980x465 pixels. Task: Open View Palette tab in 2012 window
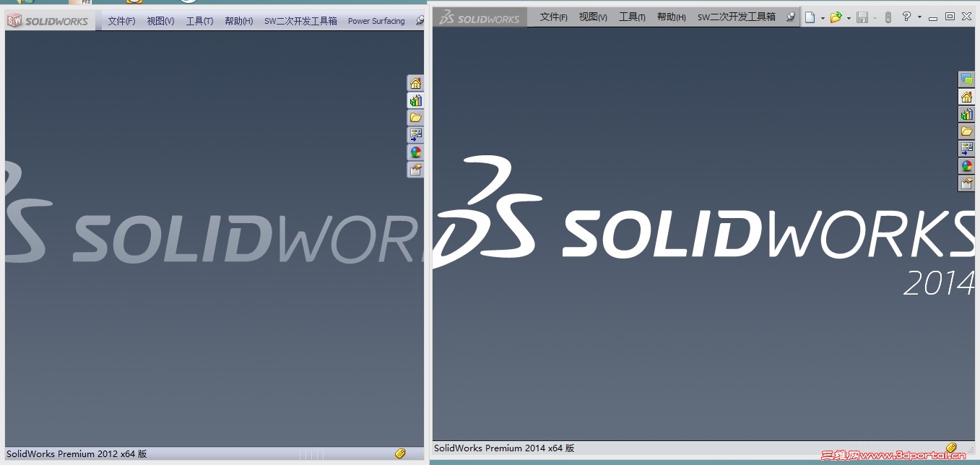pos(415,135)
